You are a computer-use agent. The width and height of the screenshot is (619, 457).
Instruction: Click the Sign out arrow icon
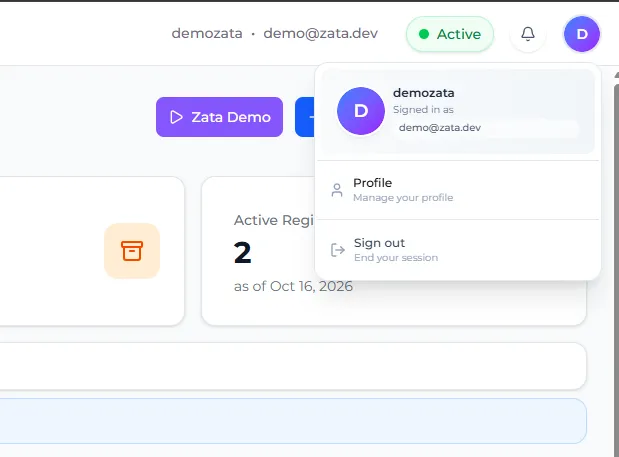click(x=338, y=250)
